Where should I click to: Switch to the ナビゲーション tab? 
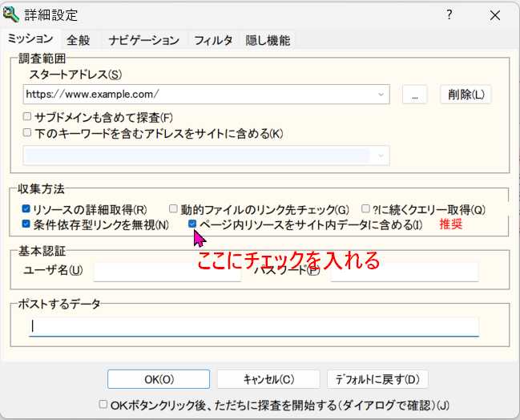(x=144, y=40)
